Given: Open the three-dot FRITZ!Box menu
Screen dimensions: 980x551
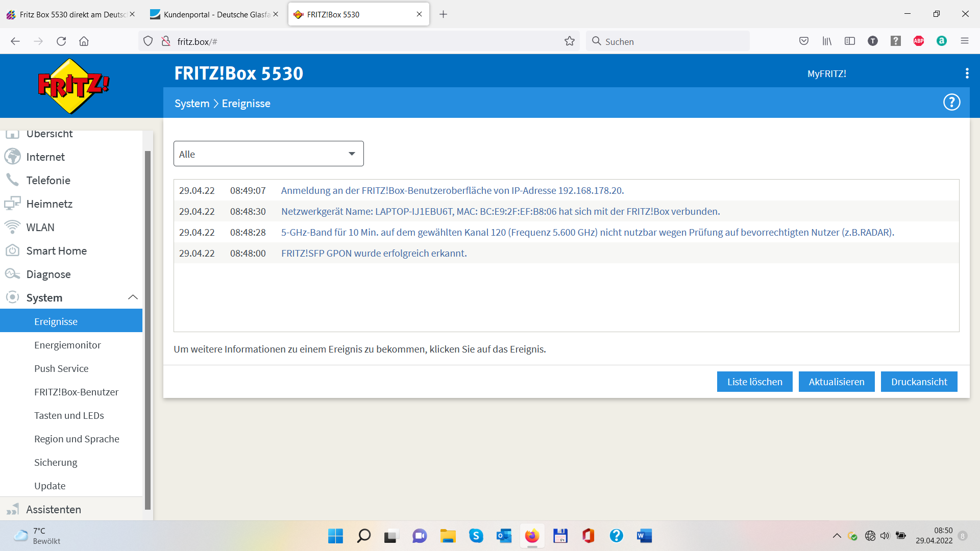Looking at the screenshot, I should click(967, 73).
